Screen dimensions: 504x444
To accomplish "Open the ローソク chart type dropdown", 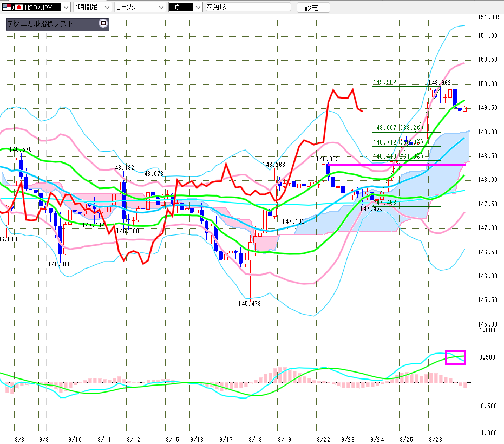I will [x=161, y=8].
